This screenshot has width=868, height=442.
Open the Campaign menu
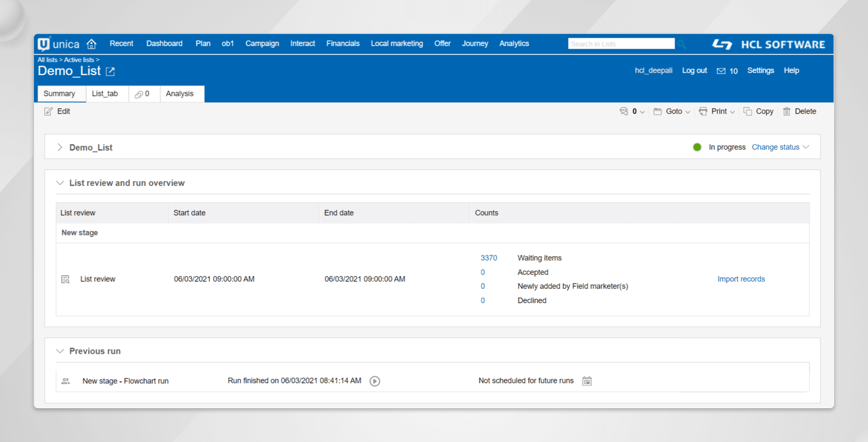click(262, 43)
